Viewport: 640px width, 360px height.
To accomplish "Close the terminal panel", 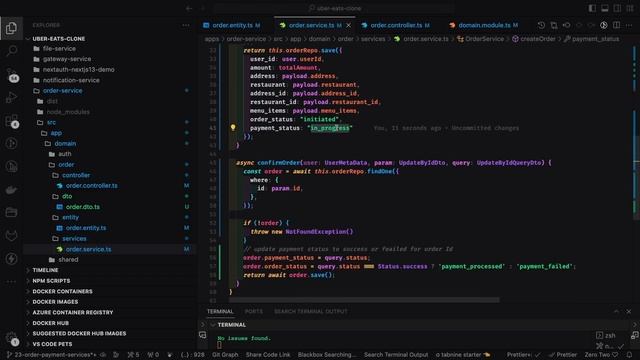I will [629, 311].
